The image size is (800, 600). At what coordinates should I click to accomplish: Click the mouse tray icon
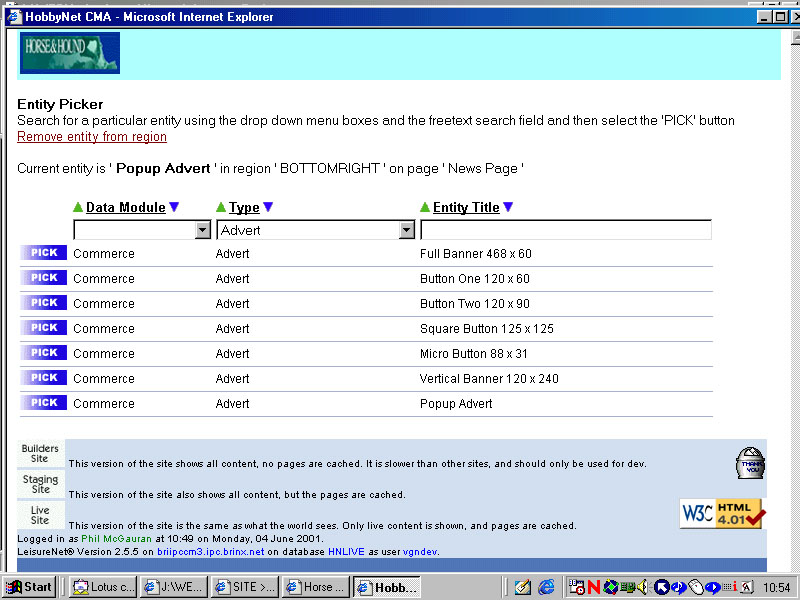(695, 587)
